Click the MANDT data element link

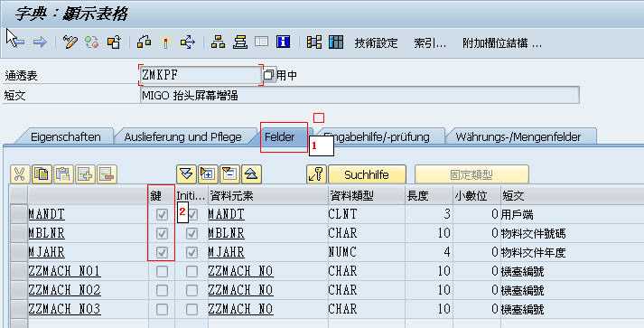pyautogui.click(x=226, y=214)
